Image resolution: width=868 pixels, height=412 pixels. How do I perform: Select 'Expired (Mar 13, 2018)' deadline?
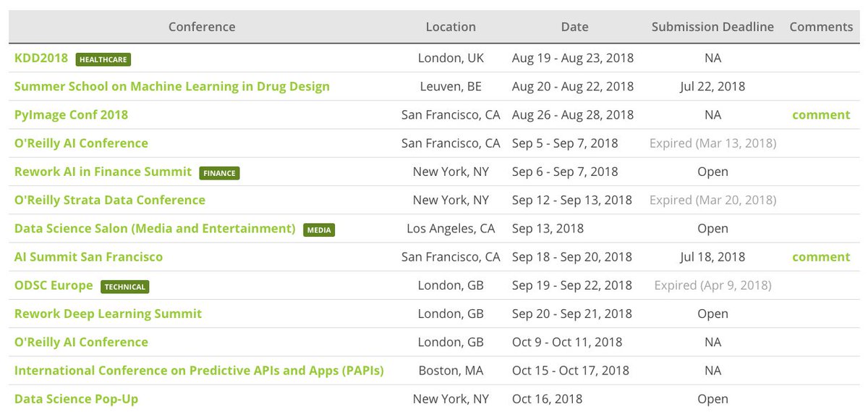point(712,143)
